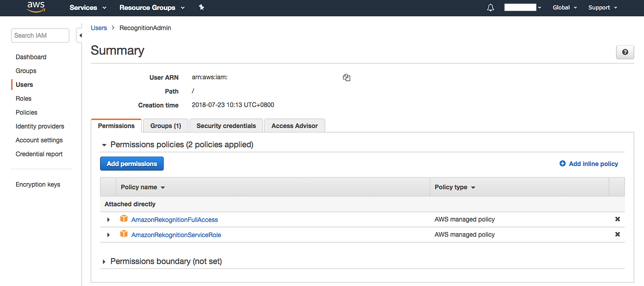
Task: Expand the AmazonRekognitionFullAccess policy row
Action: pos(109,220)
